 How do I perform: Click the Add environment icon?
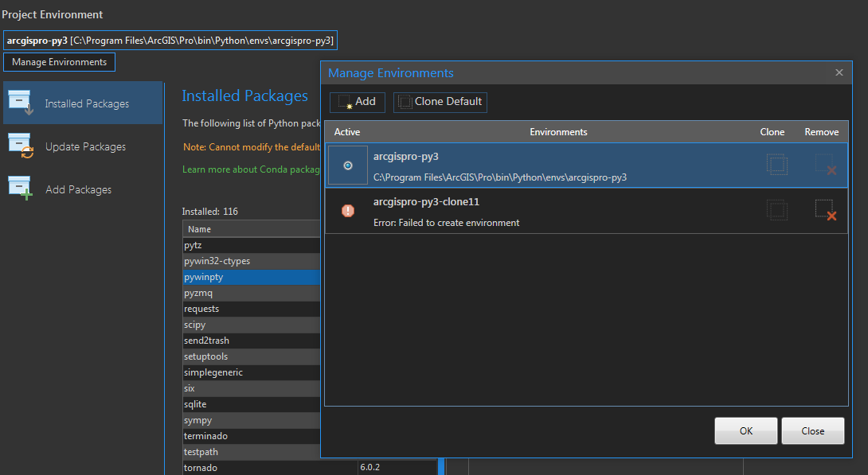click(x=345, y=103)
